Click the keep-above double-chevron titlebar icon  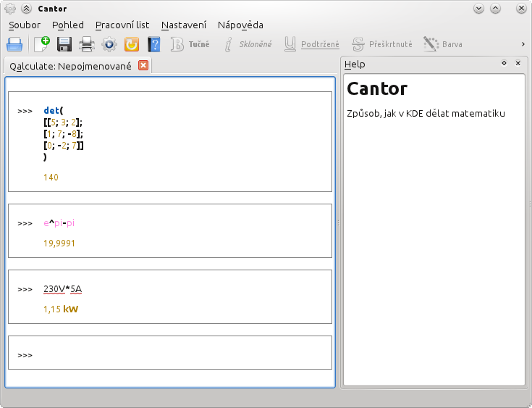tap(26, 9)
